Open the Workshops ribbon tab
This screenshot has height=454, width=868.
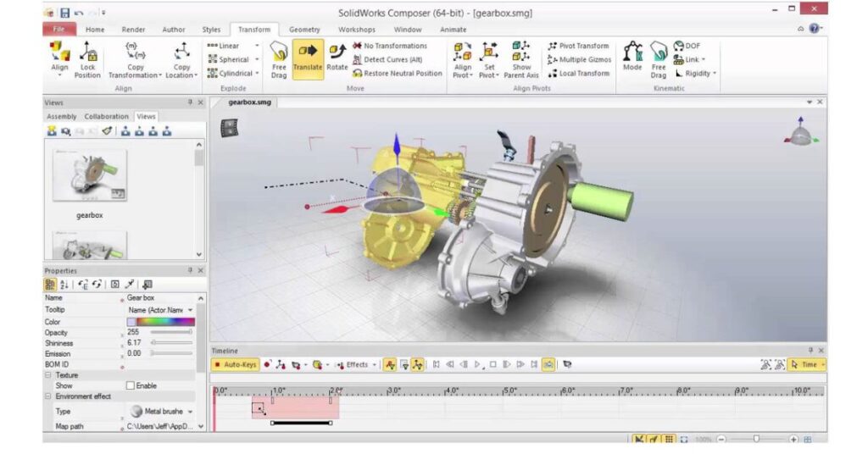click(x=357, y=30)
